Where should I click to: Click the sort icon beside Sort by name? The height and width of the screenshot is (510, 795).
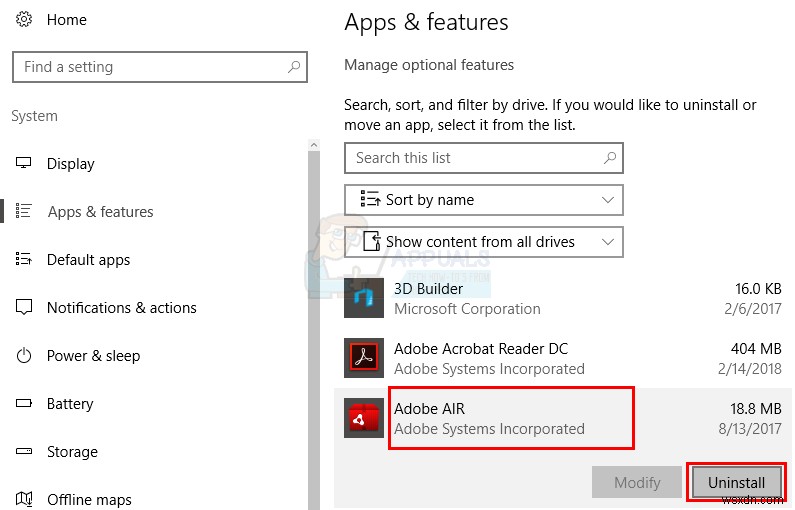tap(370, 199)
